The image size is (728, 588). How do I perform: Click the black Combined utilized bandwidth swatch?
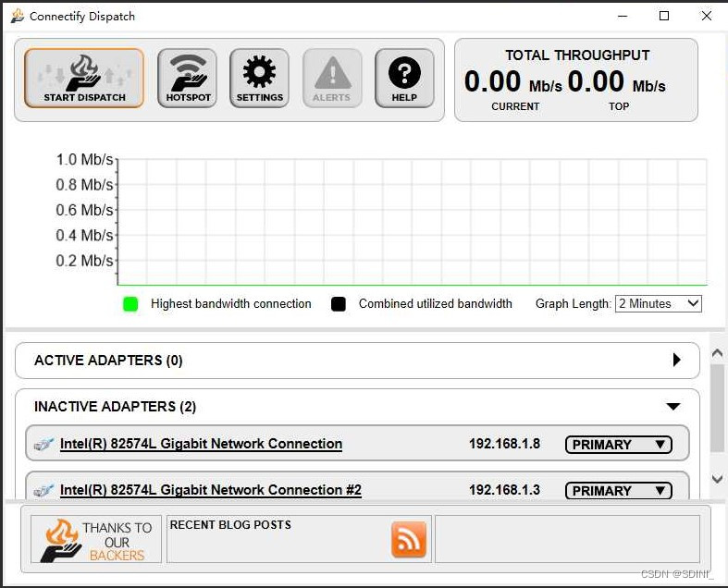pos(339,304)
